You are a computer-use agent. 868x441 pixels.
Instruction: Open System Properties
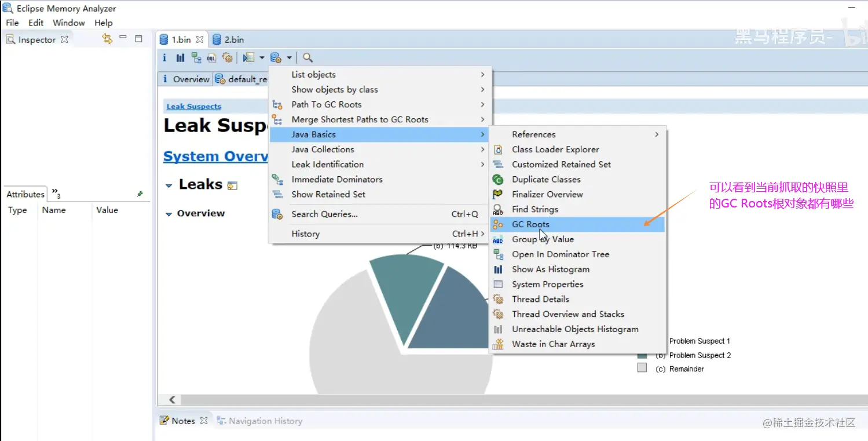pyautogui.click(x=578, y=285)
